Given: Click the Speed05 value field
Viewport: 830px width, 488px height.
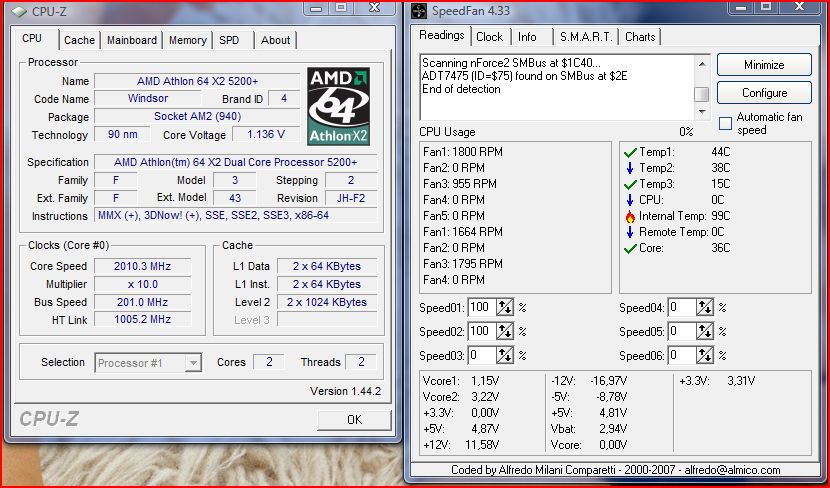Looking at the screenshot, I should point(682,331).
